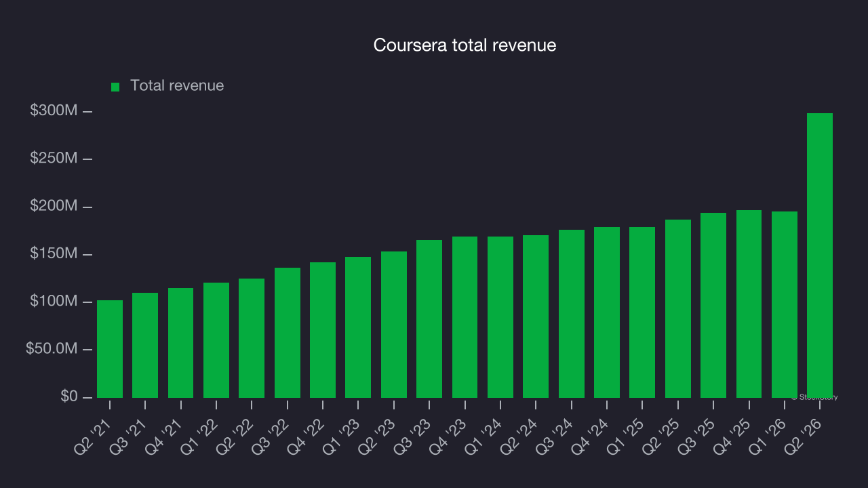Select the Q2 '21 revenue bar
The height and width of the screenshot is (488, 868).
click(x=110, y=349)
